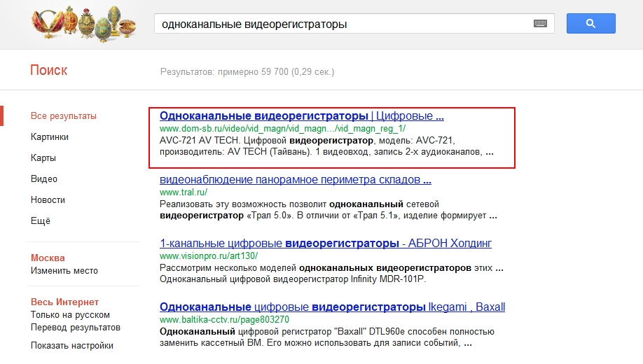Switch to 'Видео' results
The height and width of the screenshot is (364, 643).
(44, 178)
